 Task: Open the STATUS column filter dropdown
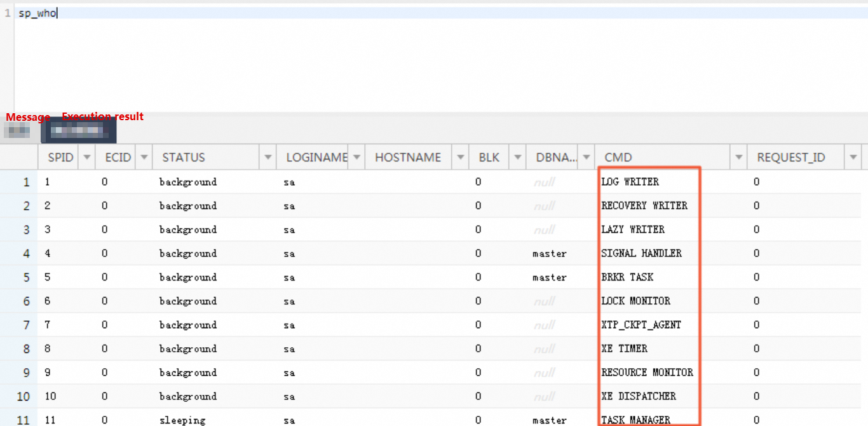coord(268,157)
